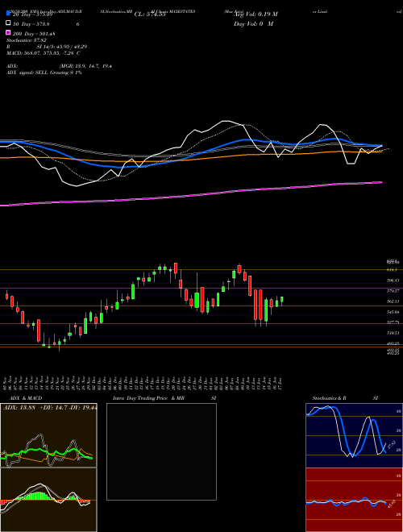Click the 'Avg Vol: 0.19 M' label
The image size is (403, 532).
(x=256, y=15)
